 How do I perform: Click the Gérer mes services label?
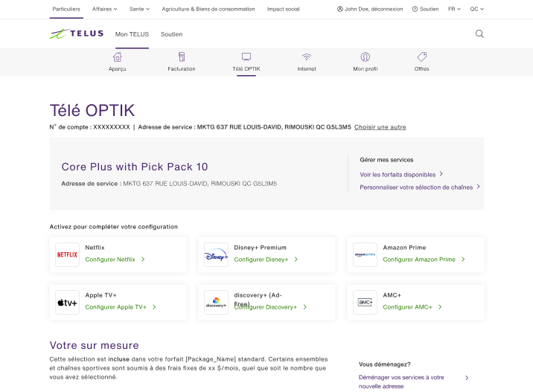click(386, 160)
